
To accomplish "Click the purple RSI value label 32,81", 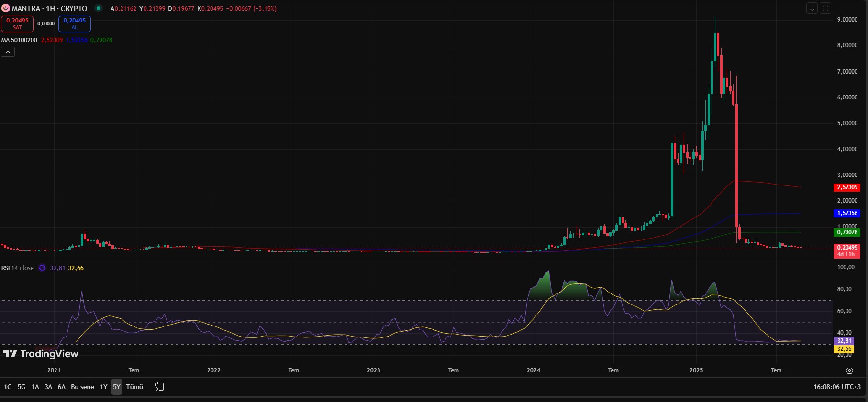I will point(844,341).
